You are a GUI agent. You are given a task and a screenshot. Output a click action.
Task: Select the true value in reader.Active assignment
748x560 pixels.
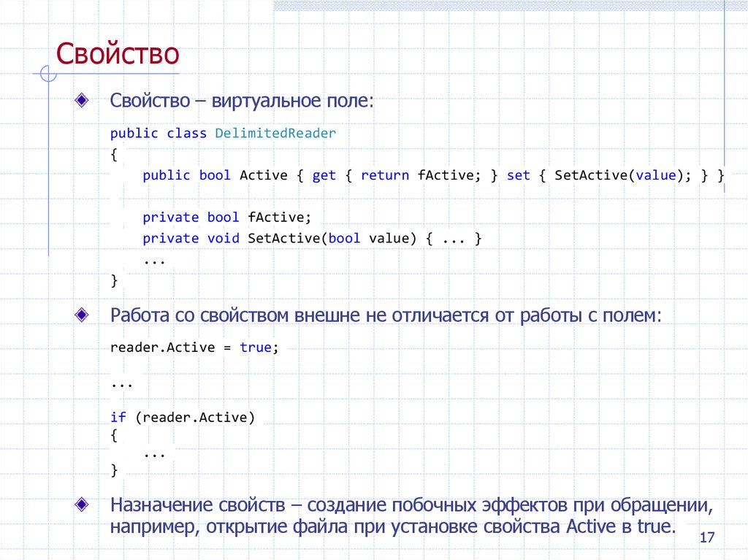pos(255,347)
